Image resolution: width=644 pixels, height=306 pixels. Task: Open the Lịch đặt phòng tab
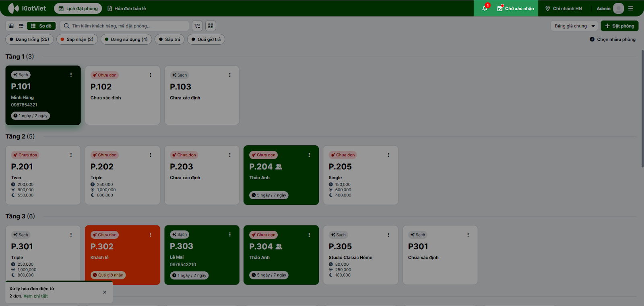coord(78,8)
